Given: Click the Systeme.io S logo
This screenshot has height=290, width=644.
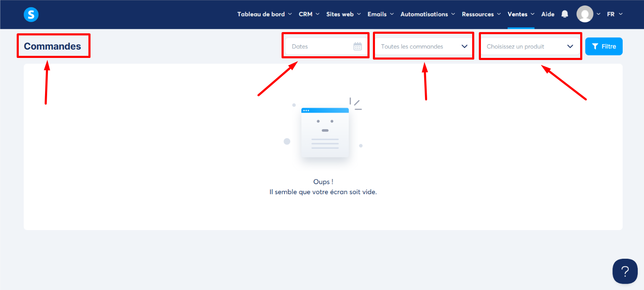Looking at the screenshot, I should coord(31,15).
